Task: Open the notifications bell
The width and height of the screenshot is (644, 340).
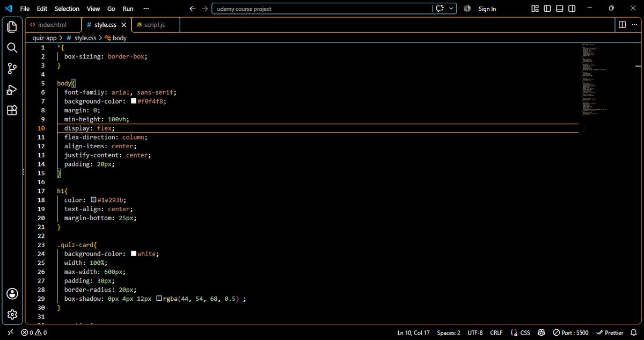Action: click(634, 332)
